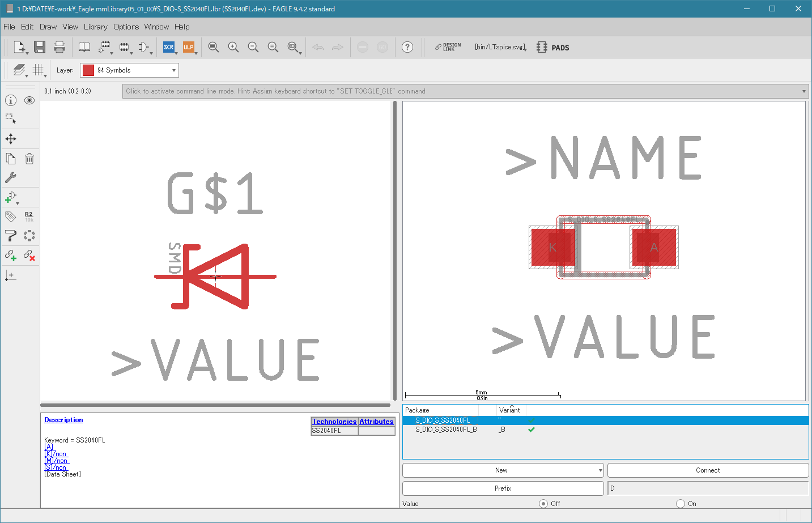812x523 pixels.
Task: Open the Layer dropdown showing 94 Symbols
Action: (129, 70)
